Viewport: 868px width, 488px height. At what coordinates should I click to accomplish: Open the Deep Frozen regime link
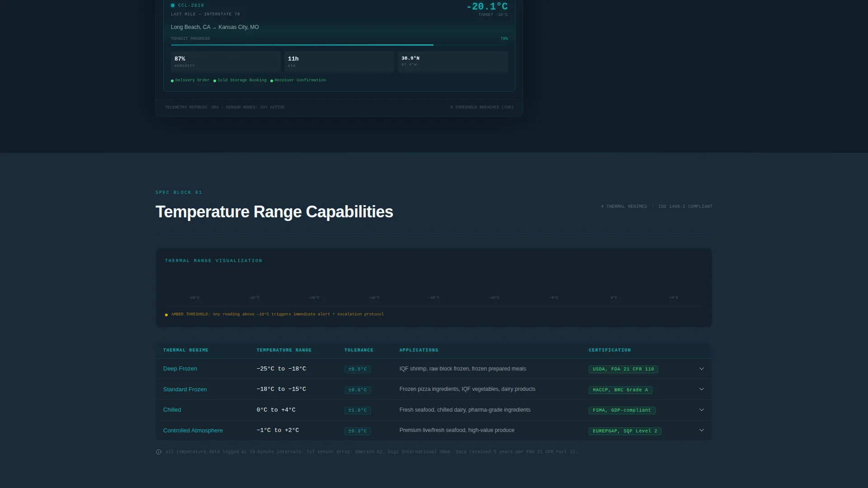[180, 369]
